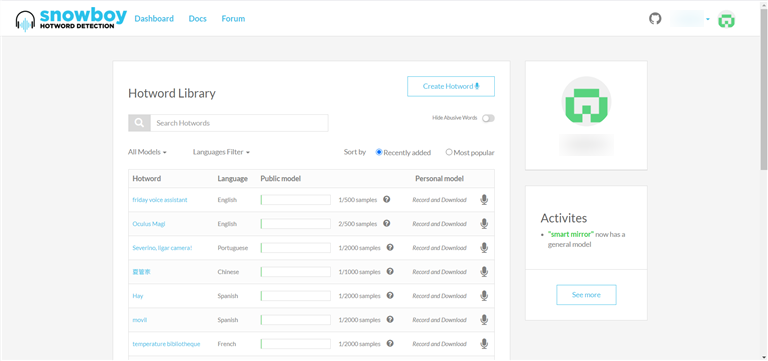Expand the All Models dropdown
The image size is (768, 361).
[147, 152]
